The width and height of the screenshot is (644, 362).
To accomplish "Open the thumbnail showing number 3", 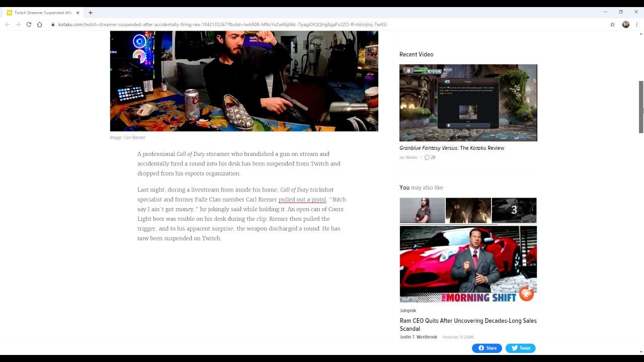I will (514, 210).
